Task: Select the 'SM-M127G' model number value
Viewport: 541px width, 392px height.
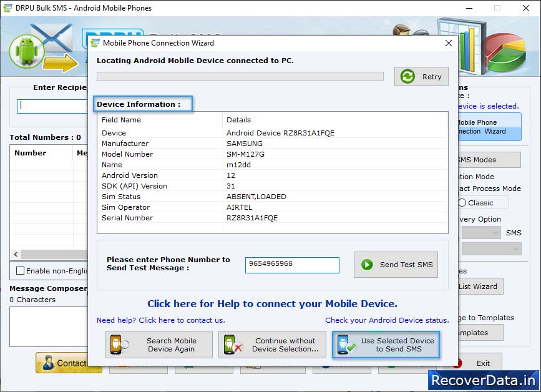Action: pos(245,154)
